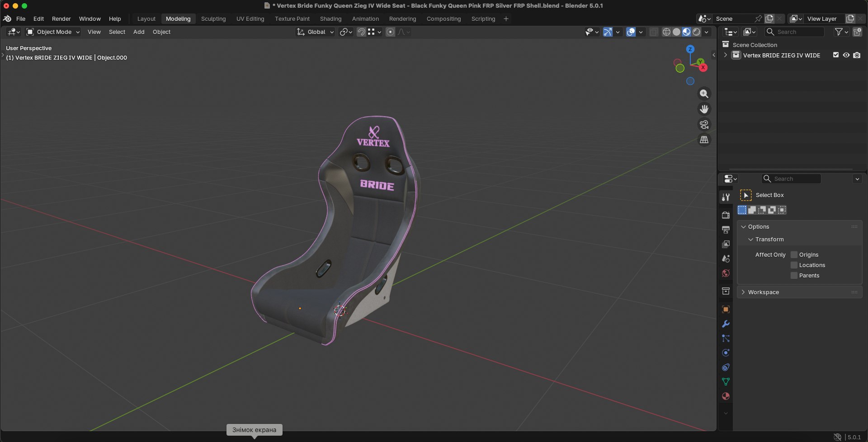This screenshot has width=868, height=442.
Task: Open the Collection properties tab
Action: (x=726, y=291)
